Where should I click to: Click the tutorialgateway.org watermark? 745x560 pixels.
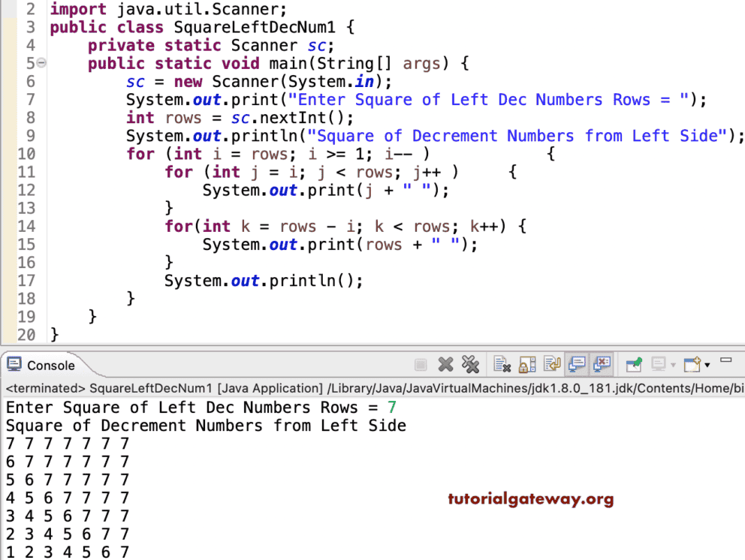[531, 498]
